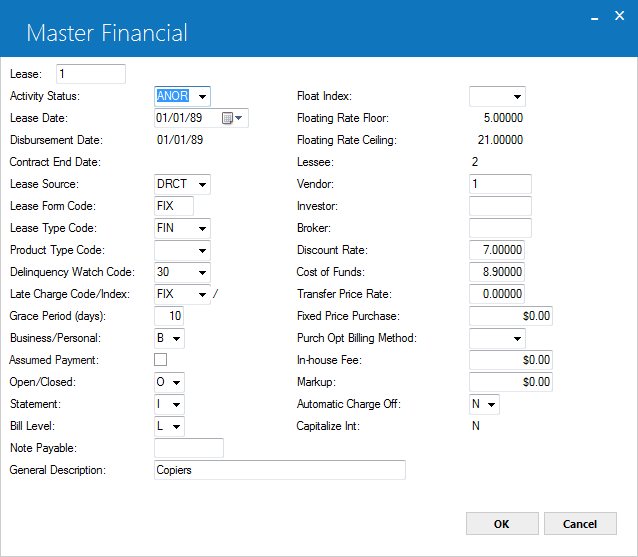
Task: Click the Floating Rate Ceiling value 21.00000
Action: (x=500, y=140)
